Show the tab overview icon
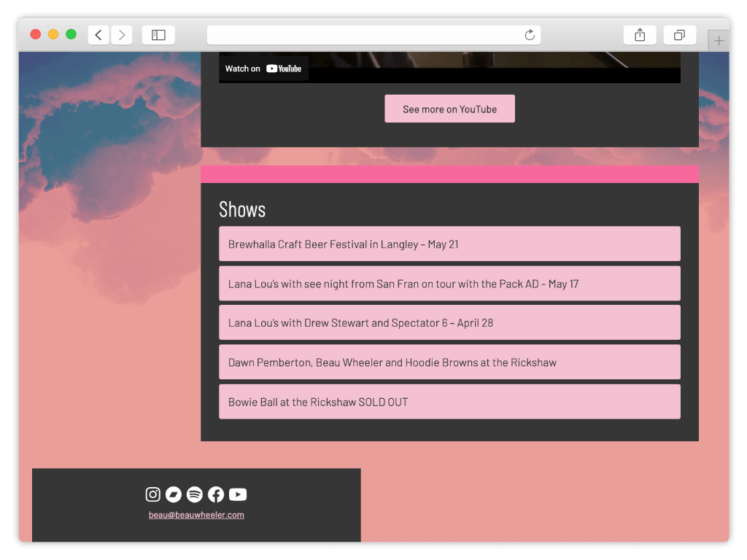The width and height of the screenshot is (747, 560). (679, 35)
